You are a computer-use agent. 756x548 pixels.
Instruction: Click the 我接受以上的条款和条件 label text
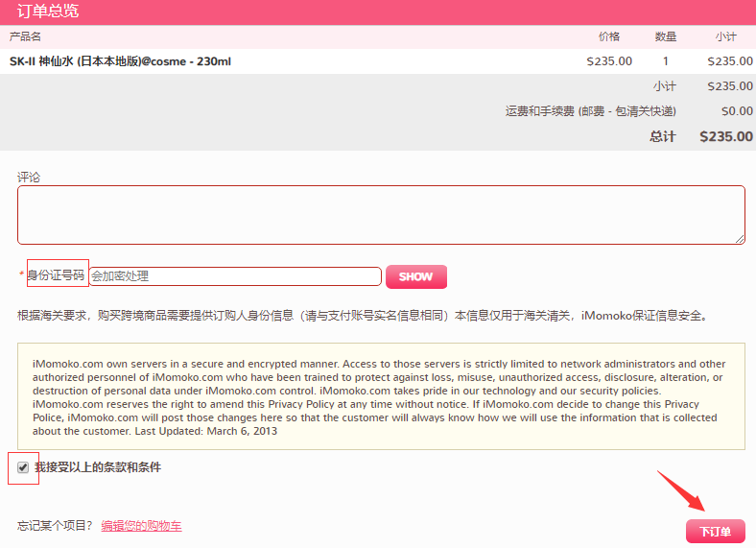(x=98, y=467)
